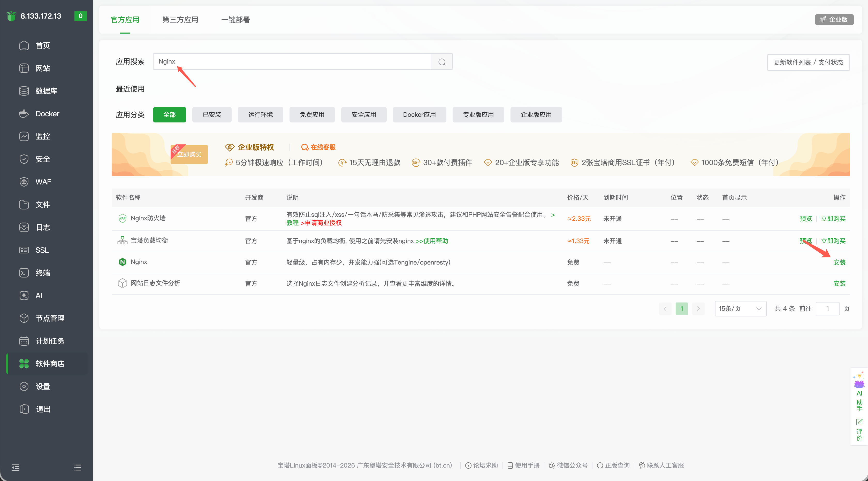
Task: Click the Nginx防火墙 WAF shield icon
Action: (x=122, y=218)
